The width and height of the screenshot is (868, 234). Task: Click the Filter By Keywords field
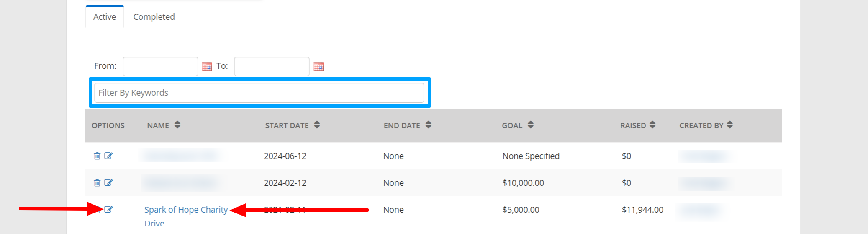tap(259, 93)
